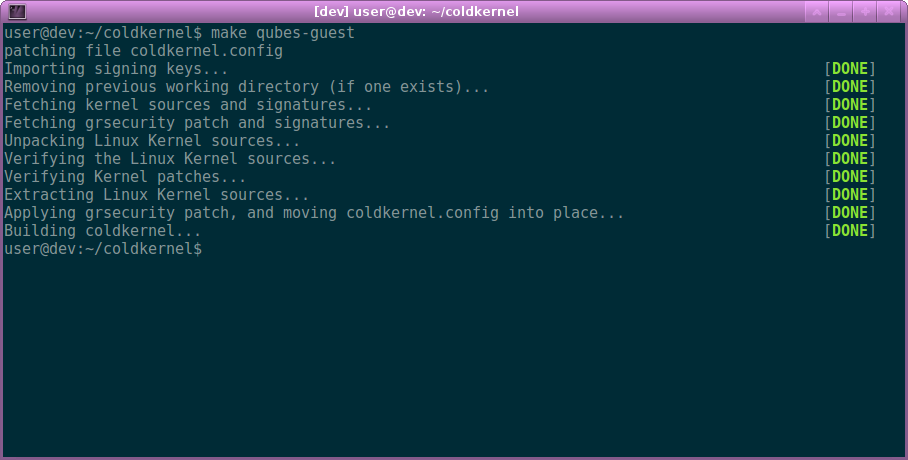Click the 'Unpacking Linux Kernel sources' text
908x460 pixels.
click(x=152, y=141)
